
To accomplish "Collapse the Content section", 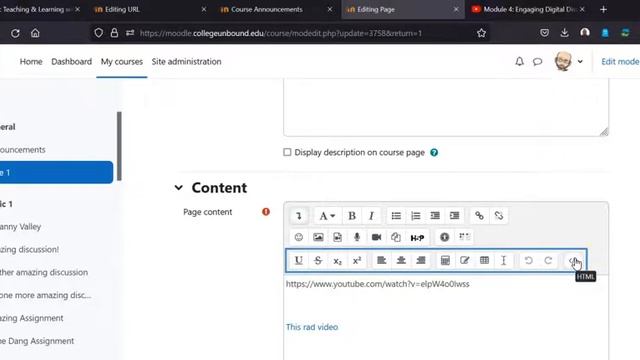I will coord(178,188).
